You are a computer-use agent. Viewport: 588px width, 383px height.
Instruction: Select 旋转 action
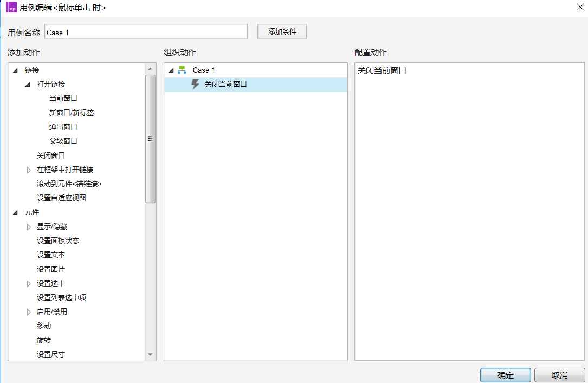pyautogui.click(x=43, y=340)
